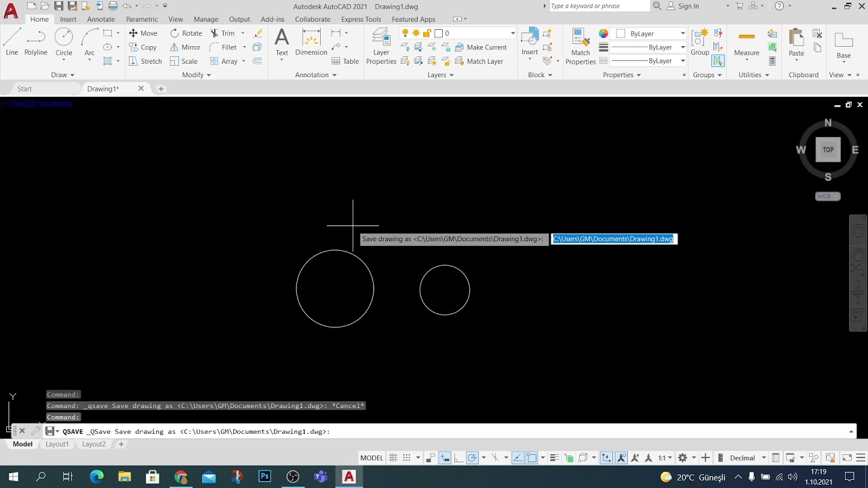Open the Parametric ribbon tab
This screenshot has height=488, width=868.
pos(142,19)
